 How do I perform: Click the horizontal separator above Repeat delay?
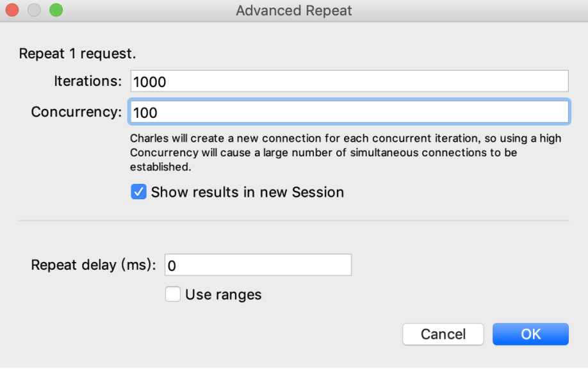[294, 220]
